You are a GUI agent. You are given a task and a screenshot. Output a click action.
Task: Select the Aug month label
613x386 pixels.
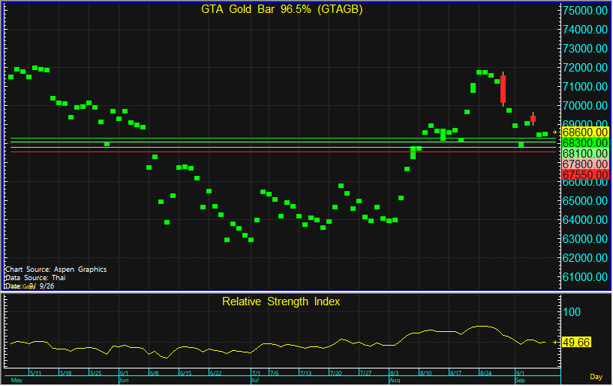pos(394,380)
